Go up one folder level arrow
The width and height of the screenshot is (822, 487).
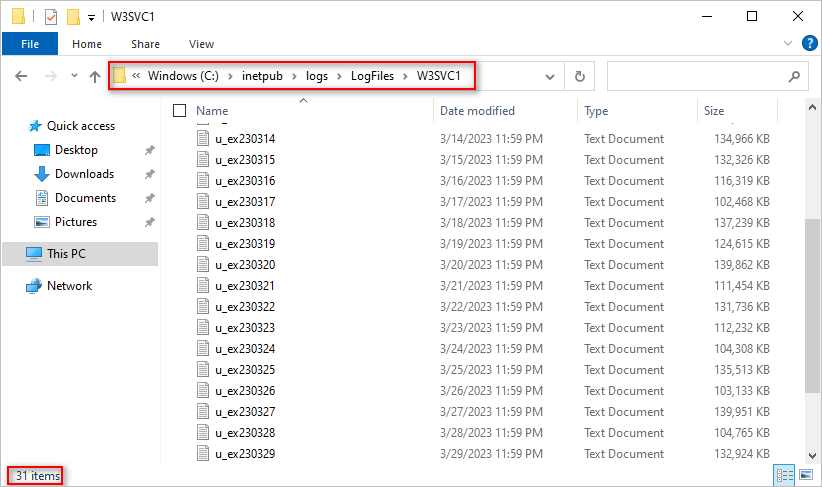[95, 77]
